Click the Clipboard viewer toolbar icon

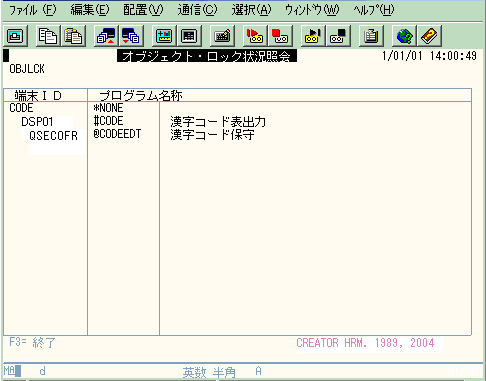click(x=371, y=36)
